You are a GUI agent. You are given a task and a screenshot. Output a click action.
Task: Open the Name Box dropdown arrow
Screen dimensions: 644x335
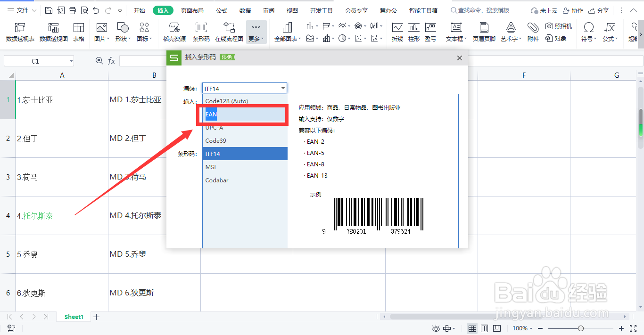pyautogui.click(x=71, y=61)
